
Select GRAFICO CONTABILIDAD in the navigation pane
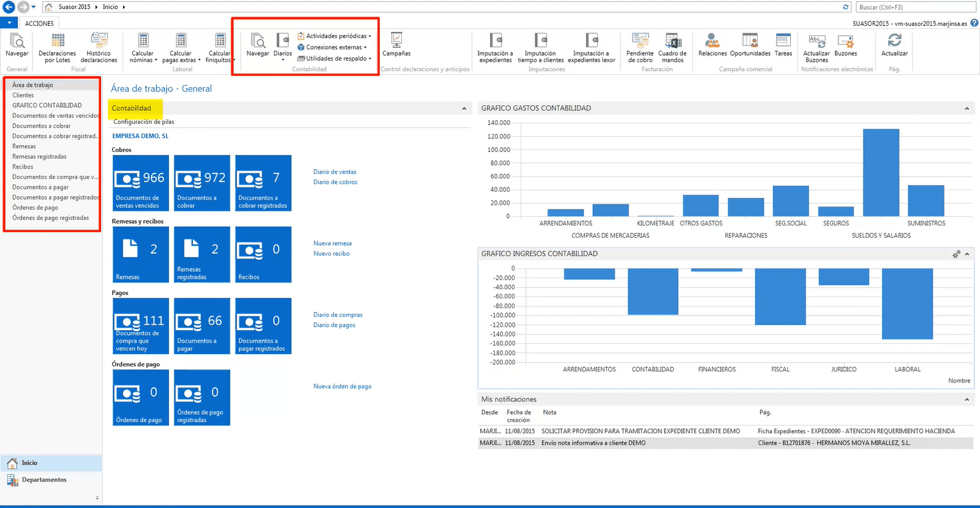click(47, 105)
